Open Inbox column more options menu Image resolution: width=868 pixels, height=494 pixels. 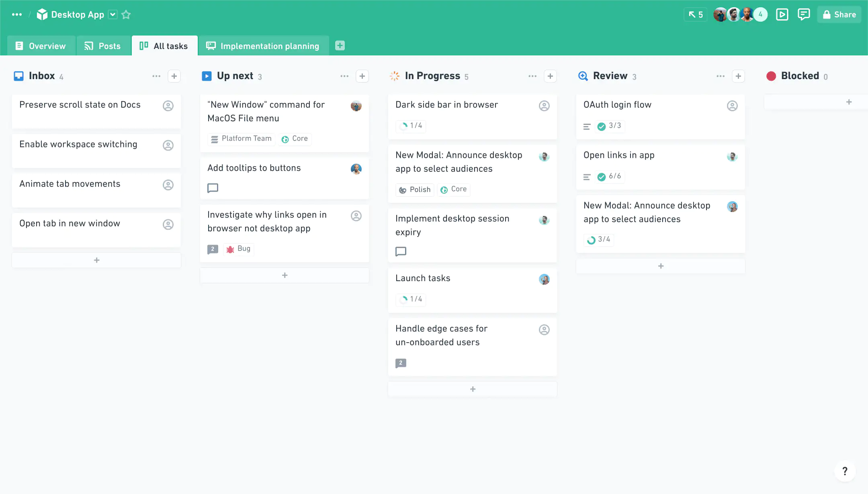156,76
